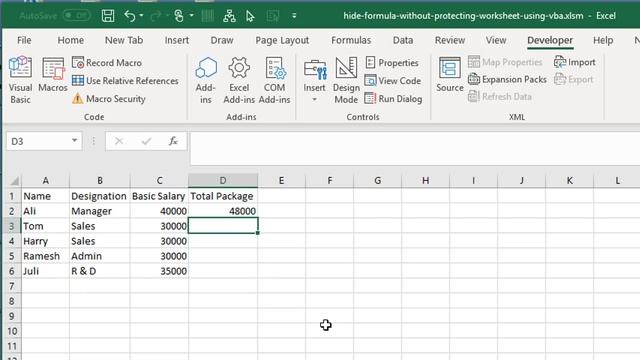Click the hierarchy chart icon in quick access
Viewport: 640px width, 360px height.
[x=229, y=16]
